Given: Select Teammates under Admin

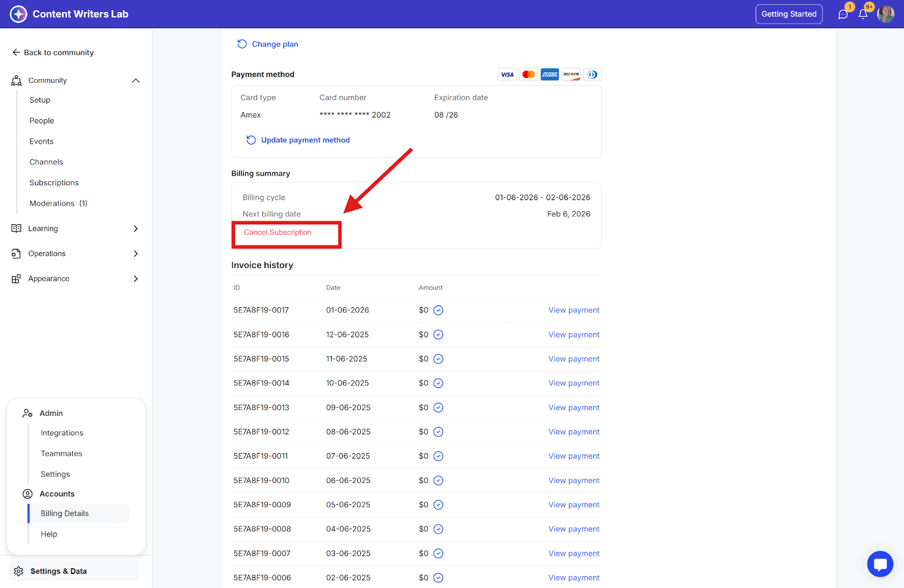Looking at the screenshot, I should (x=62, y=454).
